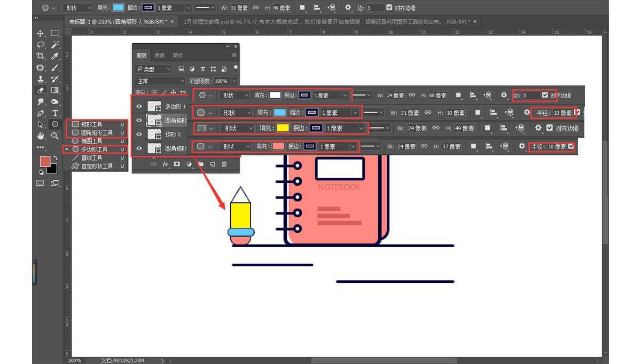Select the Horizontal Type tool
641x364 pixels.
tap(54, 113)
